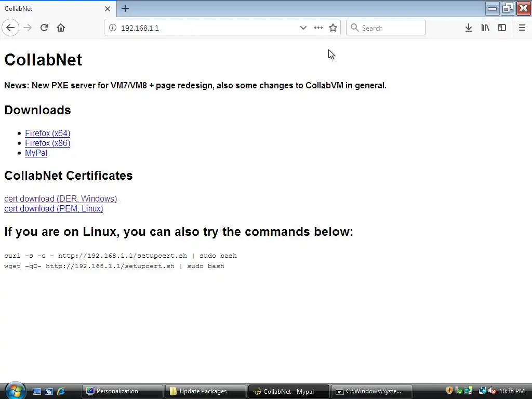532x399 pixels.
Task: Bookmark this page with the star
Action: pyautogui.click(x=333, y=28)
